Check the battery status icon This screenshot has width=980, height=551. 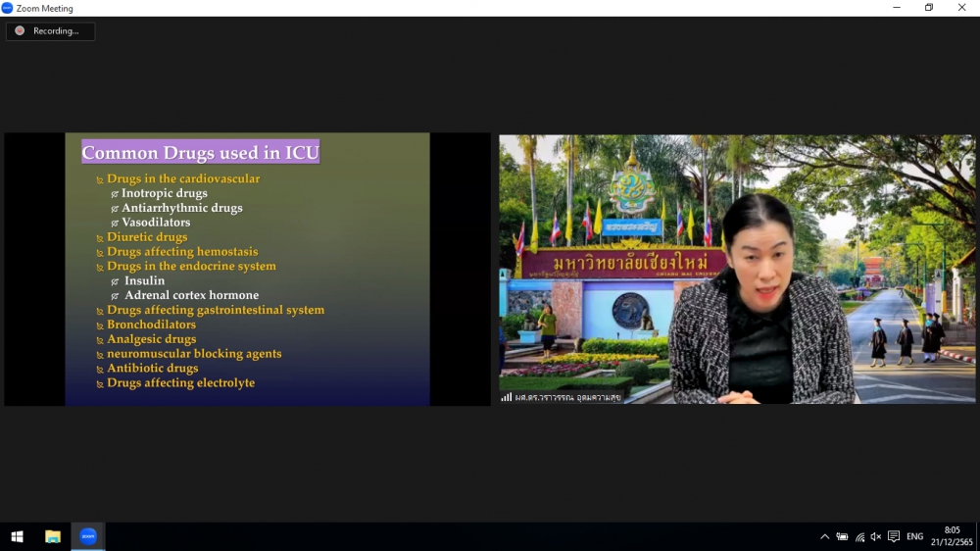[842, 536]
